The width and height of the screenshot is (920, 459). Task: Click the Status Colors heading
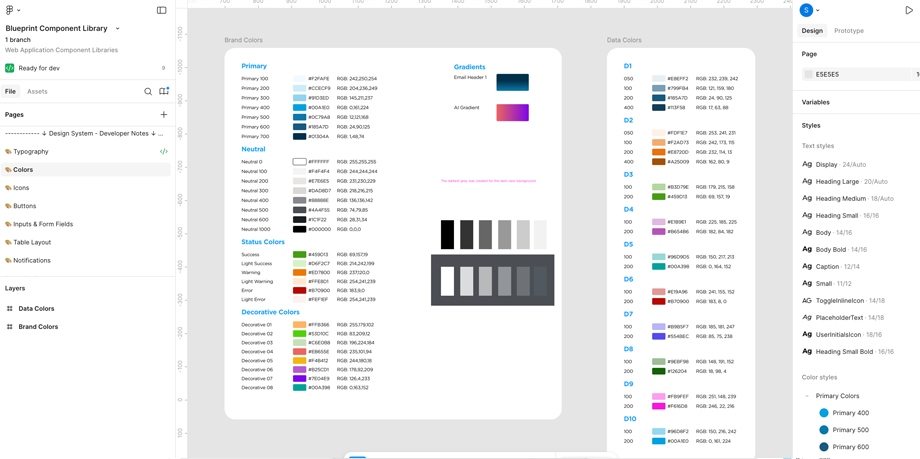(x=263, y=242)
